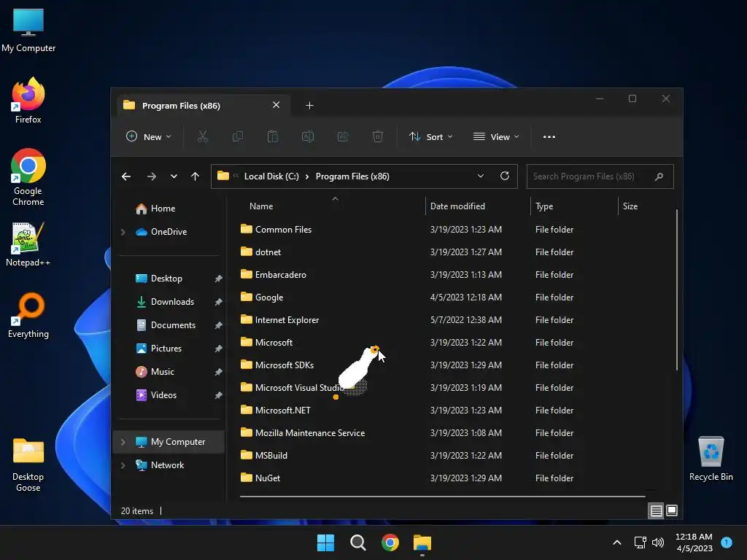The image size is (747, 560).
Task: Expand Network tree node
Action: 123,465
